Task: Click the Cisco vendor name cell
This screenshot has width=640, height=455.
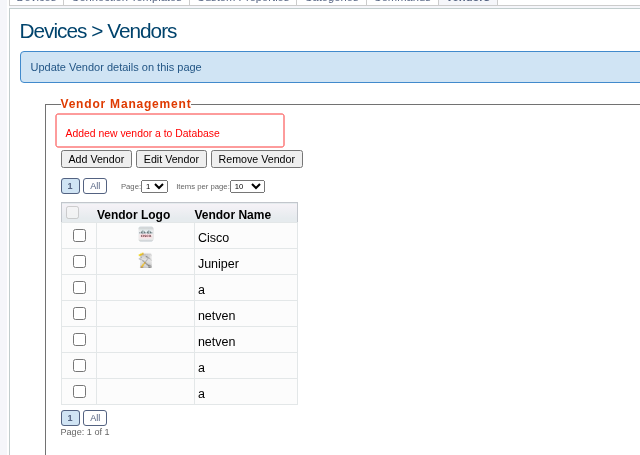Action: point(246,237)
